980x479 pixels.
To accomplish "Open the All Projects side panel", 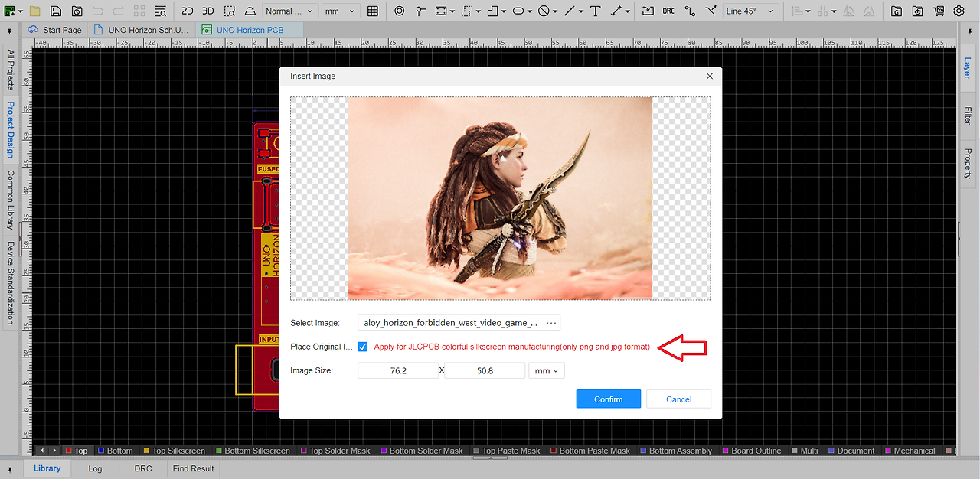I will [11, 70].
